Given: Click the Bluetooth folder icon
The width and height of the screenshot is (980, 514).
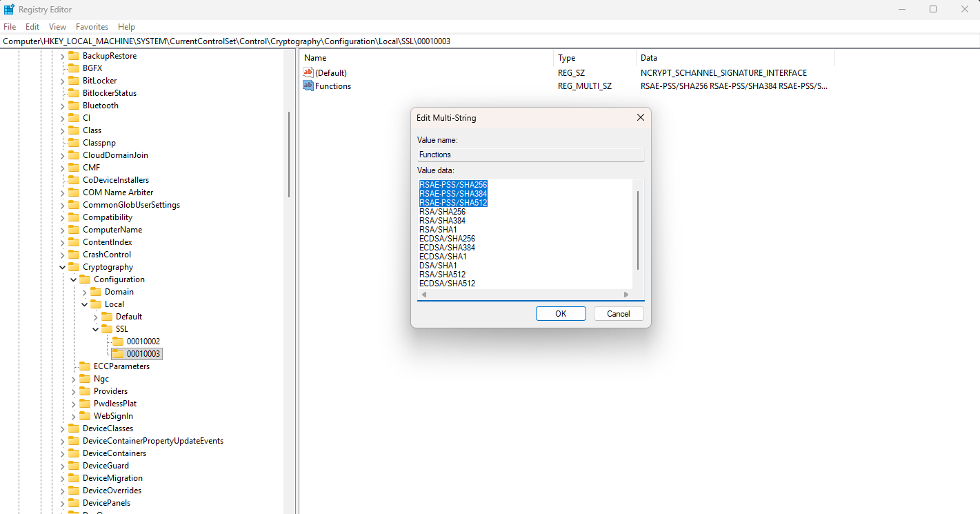Looking at the screenshot, I should (x=74, y=106).
